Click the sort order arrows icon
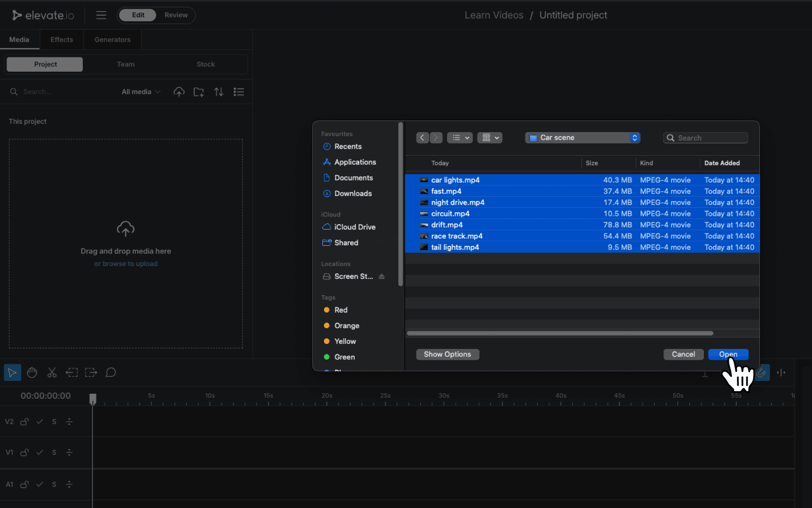This screenshot has height=508, width=812. click(x=219, y=92)
